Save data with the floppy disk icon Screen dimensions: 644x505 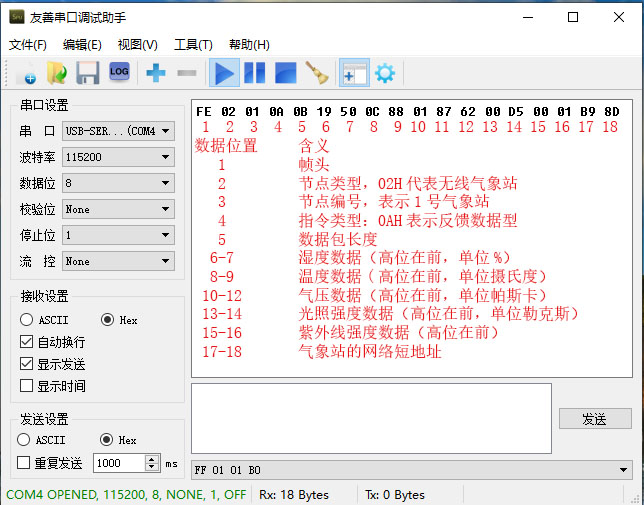[x=87, y=73]
